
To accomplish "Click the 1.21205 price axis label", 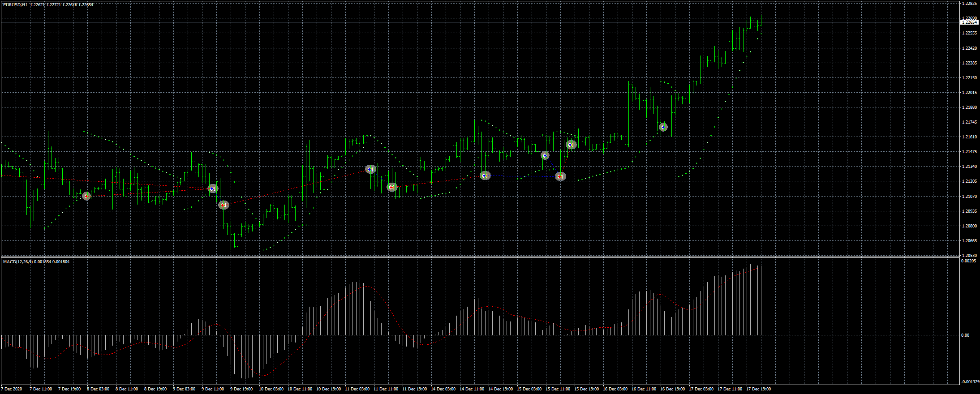I will click(970, 181).
